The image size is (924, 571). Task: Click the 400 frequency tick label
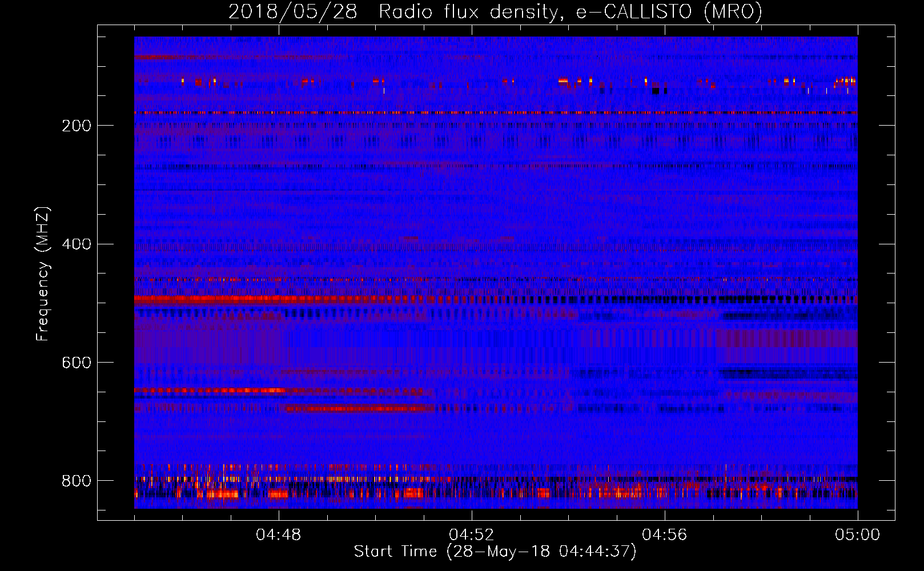[77, 244]
